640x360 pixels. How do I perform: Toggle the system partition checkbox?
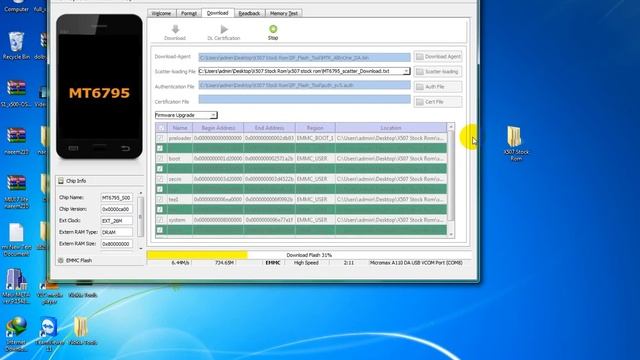click(160, 220)
